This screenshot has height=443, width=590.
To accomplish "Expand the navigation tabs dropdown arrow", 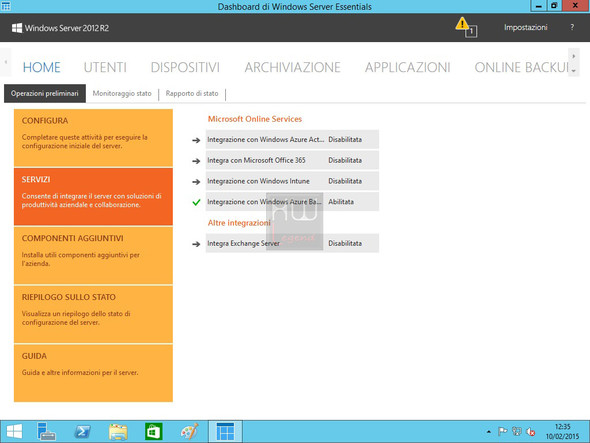I will (x=573, y=71).
